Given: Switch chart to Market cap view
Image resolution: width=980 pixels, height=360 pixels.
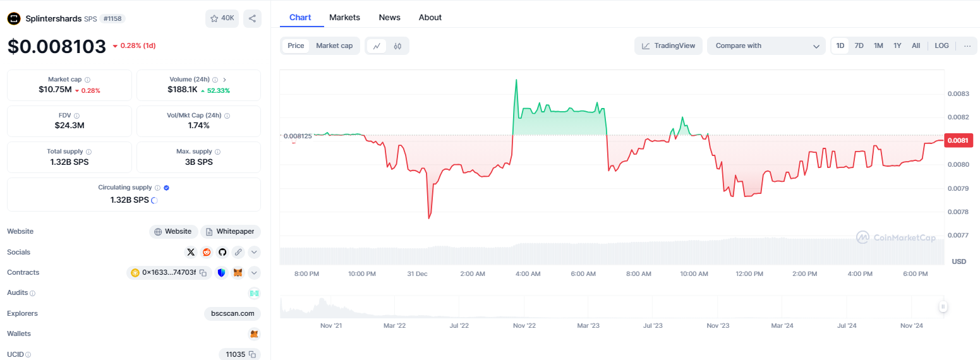Looking at the screenshot, I should tap(334, 45).
